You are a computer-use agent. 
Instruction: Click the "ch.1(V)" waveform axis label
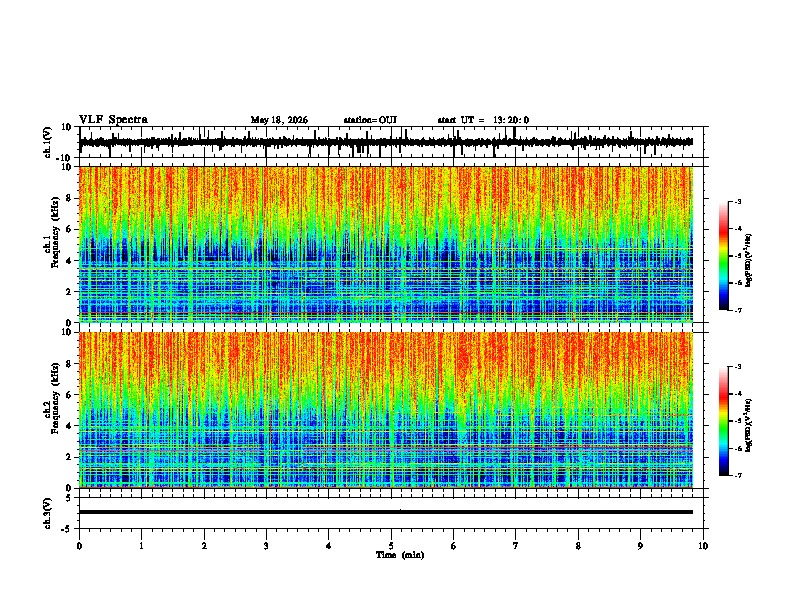click(48, 142)
